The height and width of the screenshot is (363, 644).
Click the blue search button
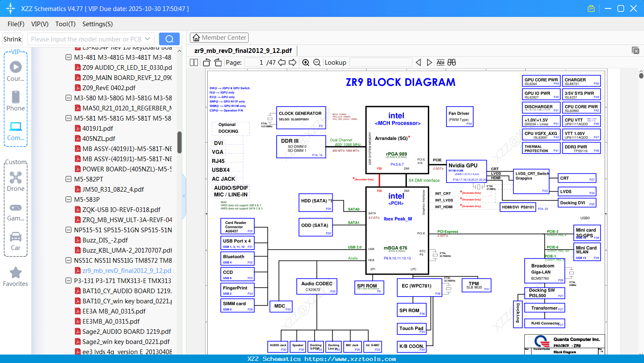pyautogui.click(x=169, y=39)
